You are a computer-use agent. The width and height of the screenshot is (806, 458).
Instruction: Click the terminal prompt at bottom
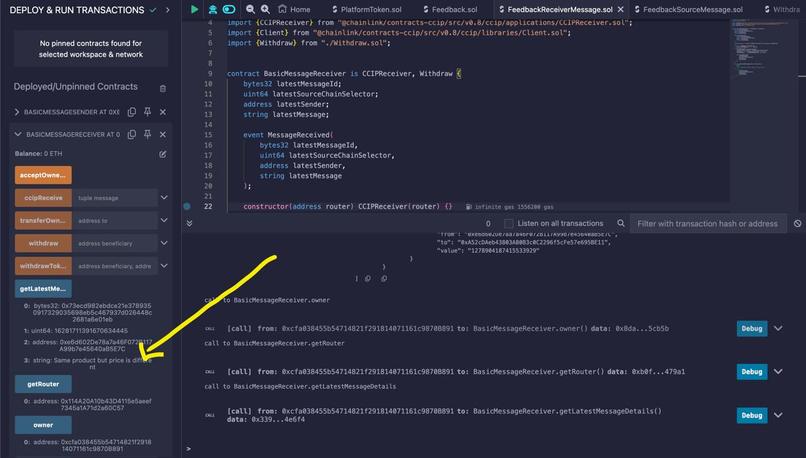pos(189,449)
